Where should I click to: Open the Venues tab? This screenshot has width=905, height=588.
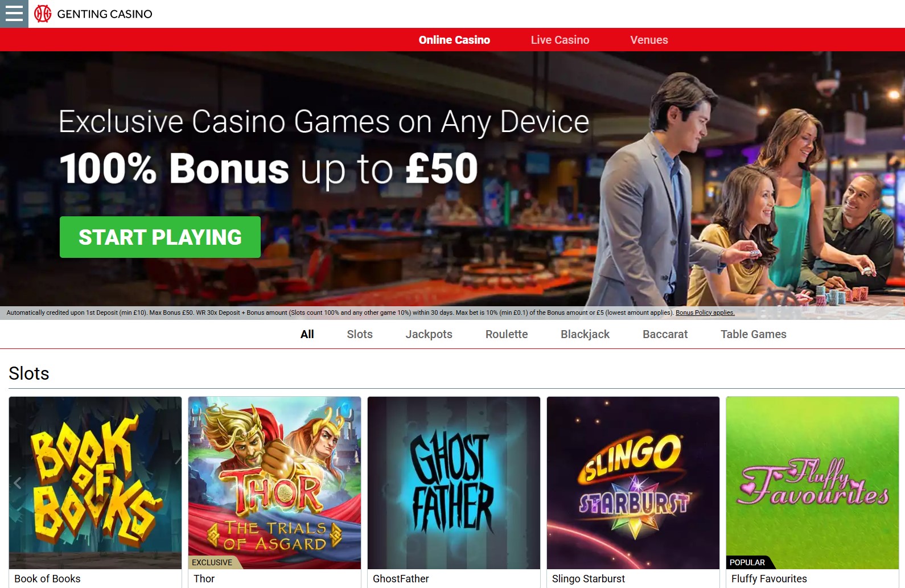[x=649, y=40]
